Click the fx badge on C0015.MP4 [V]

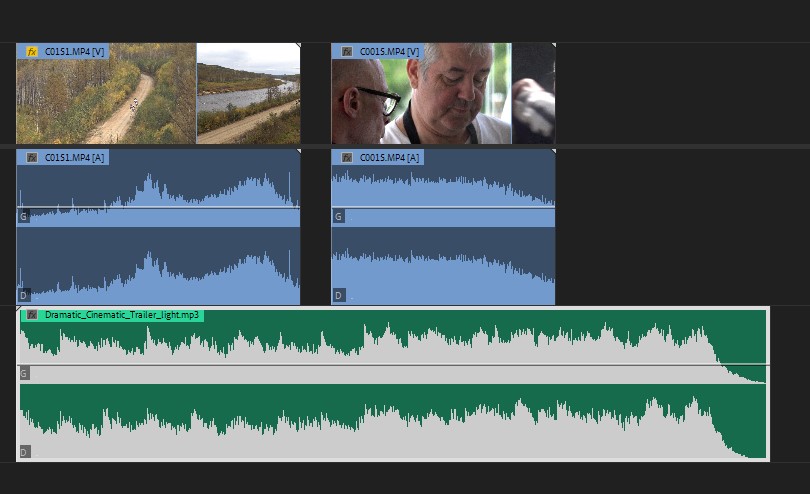347,52
